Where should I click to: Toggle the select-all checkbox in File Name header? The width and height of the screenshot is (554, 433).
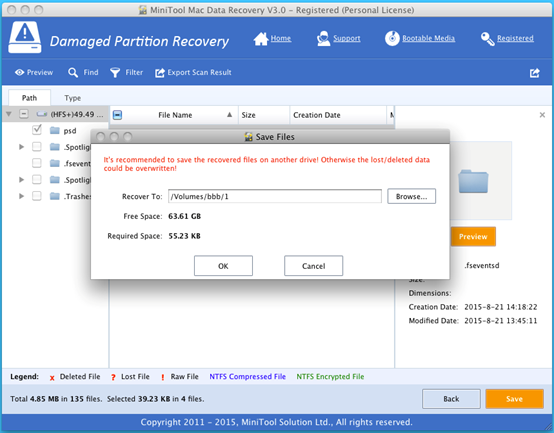[117, 115]
